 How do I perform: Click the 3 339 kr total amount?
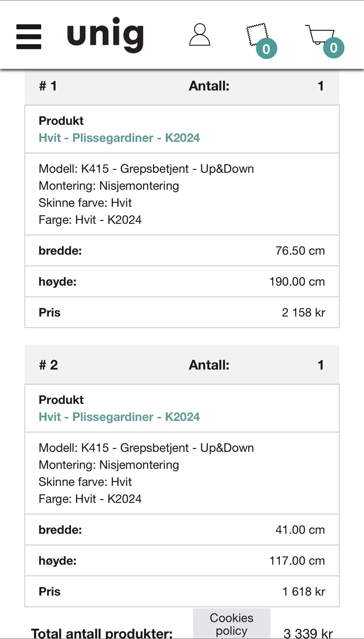308,633
